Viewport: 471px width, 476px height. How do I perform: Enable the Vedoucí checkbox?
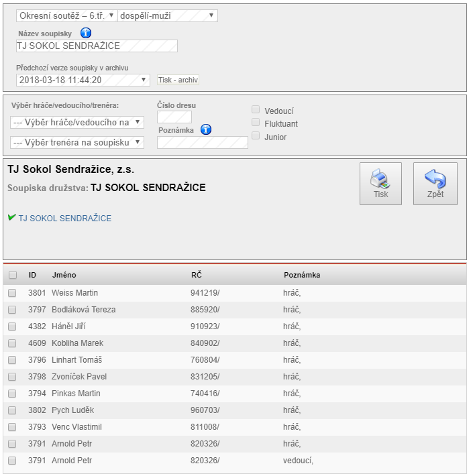click(x=256, y=110)
